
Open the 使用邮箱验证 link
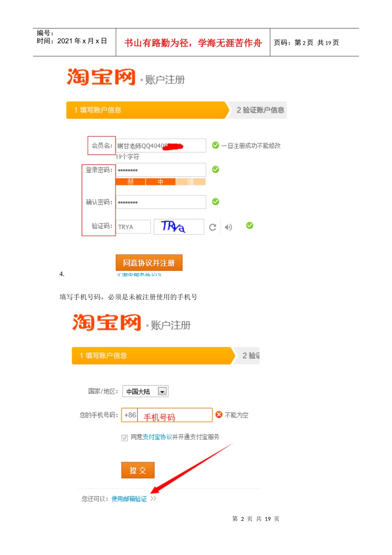coord(129,499)
